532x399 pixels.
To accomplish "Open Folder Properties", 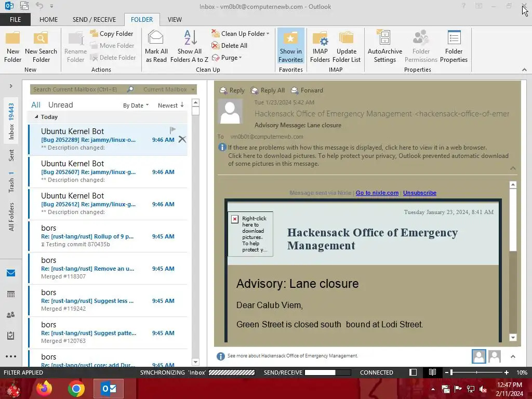I will pos(454,47).
